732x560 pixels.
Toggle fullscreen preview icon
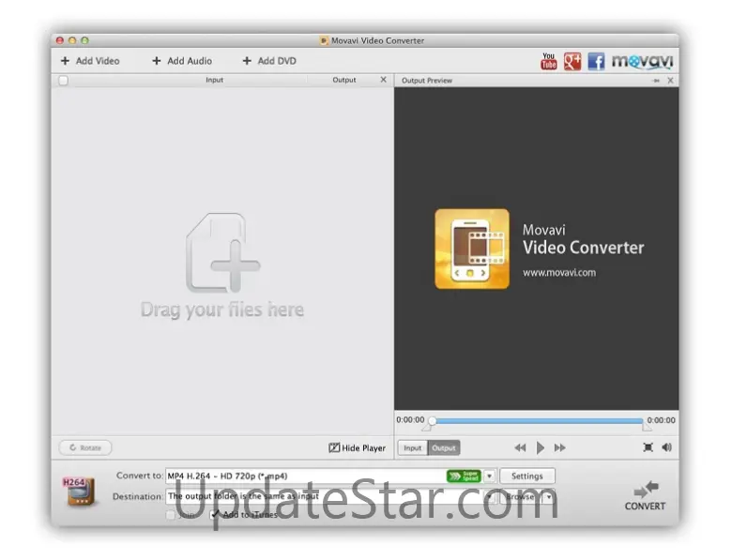click(x=648, y=447)
